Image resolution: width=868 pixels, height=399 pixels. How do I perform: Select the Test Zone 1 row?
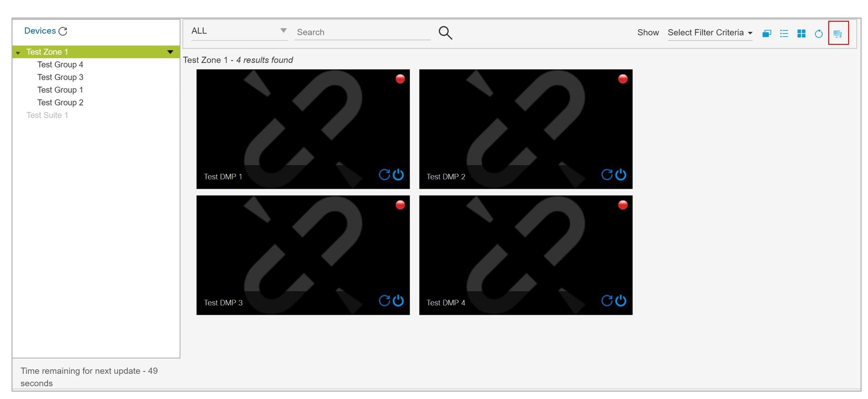coord(96,52)
